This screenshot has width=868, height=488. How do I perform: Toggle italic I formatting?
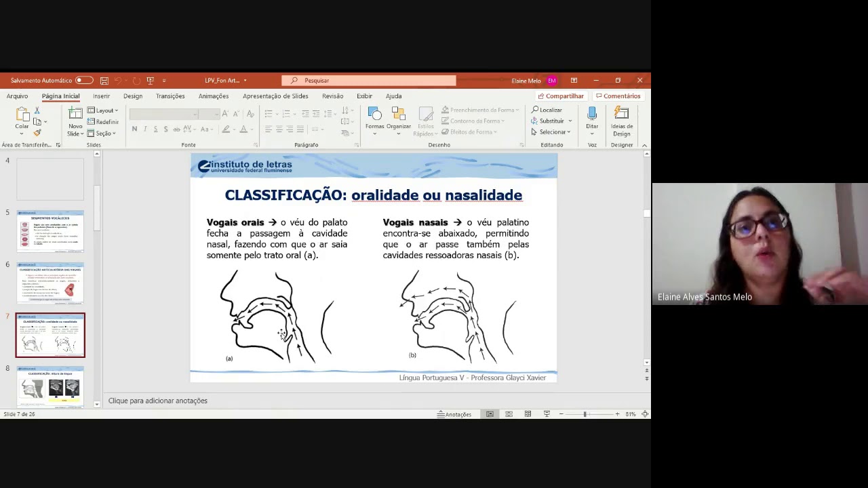[144, 129]
